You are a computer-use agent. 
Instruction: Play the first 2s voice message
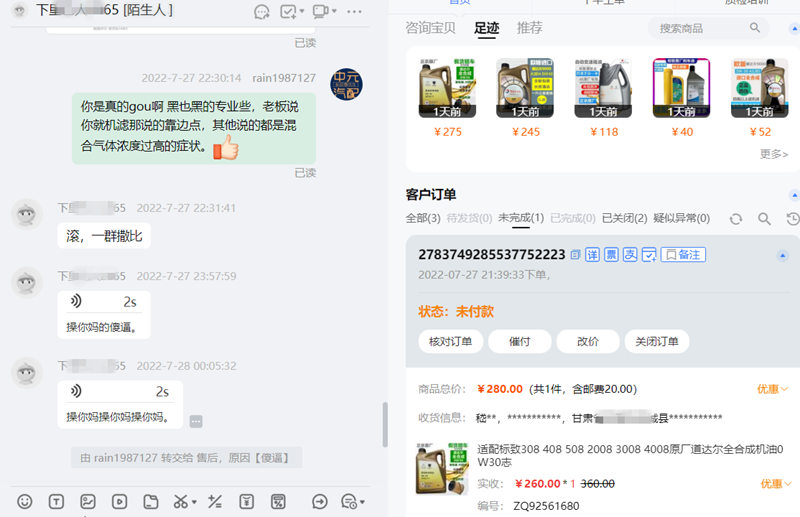click(x=76, y=302)
